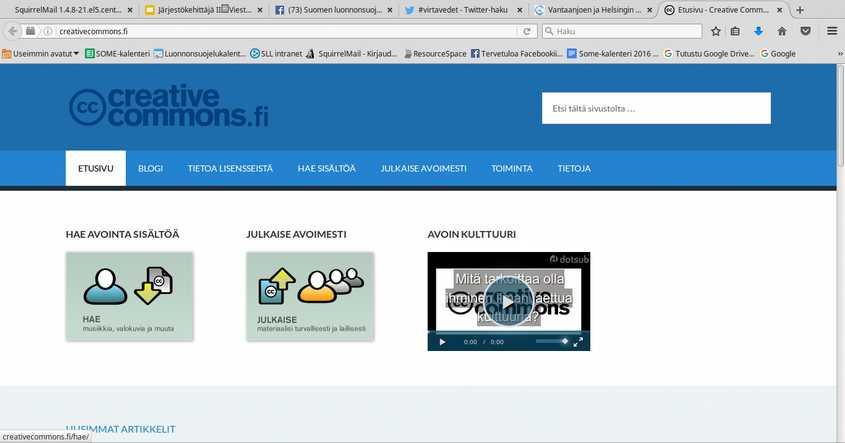
Task: Open the Pocket icon in toolbar
Action: (806, 31)
